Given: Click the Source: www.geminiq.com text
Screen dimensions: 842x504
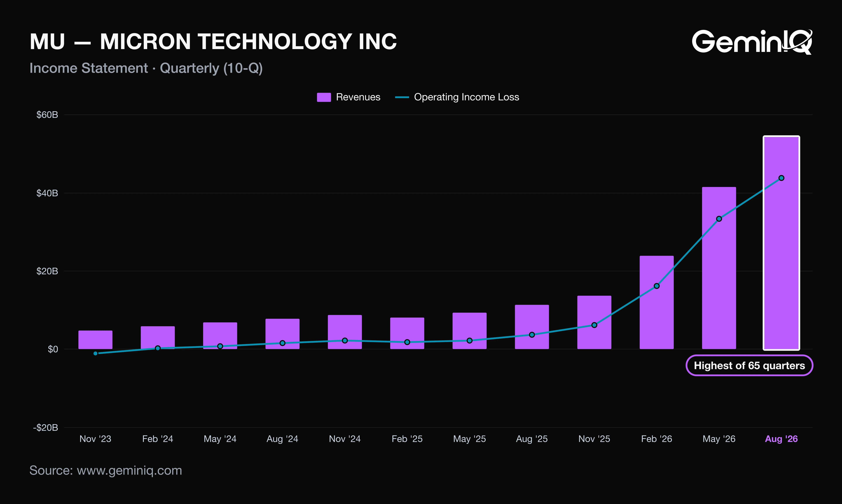Looking at the screenshot, I should click(x=106, y=471).
